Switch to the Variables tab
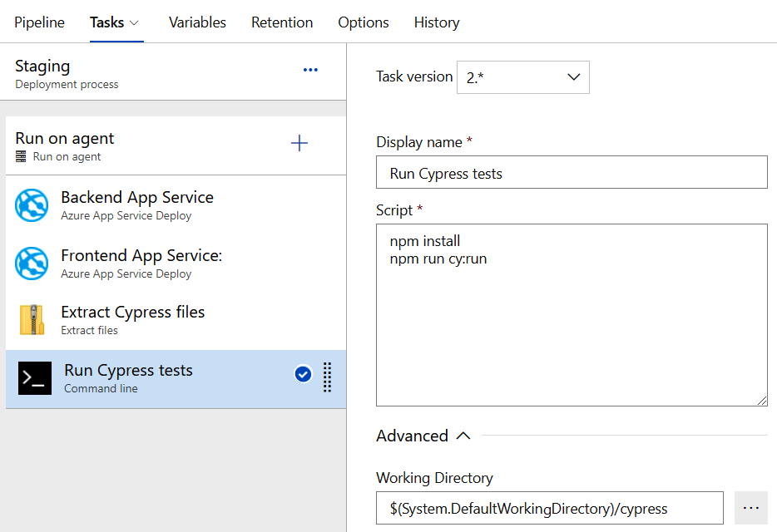 pyautogui.click(x=197, y=22)
